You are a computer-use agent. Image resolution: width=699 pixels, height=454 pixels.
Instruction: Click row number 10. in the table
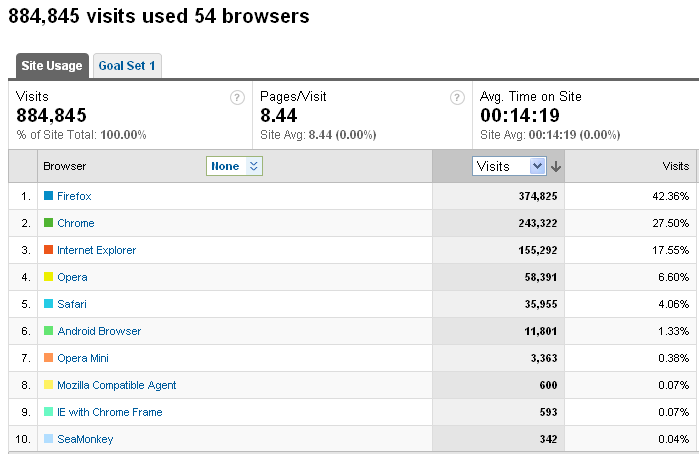(23, 439)
